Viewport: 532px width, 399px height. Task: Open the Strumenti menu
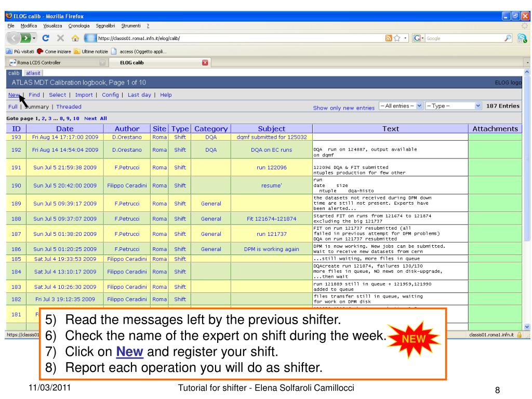[130, 26]
